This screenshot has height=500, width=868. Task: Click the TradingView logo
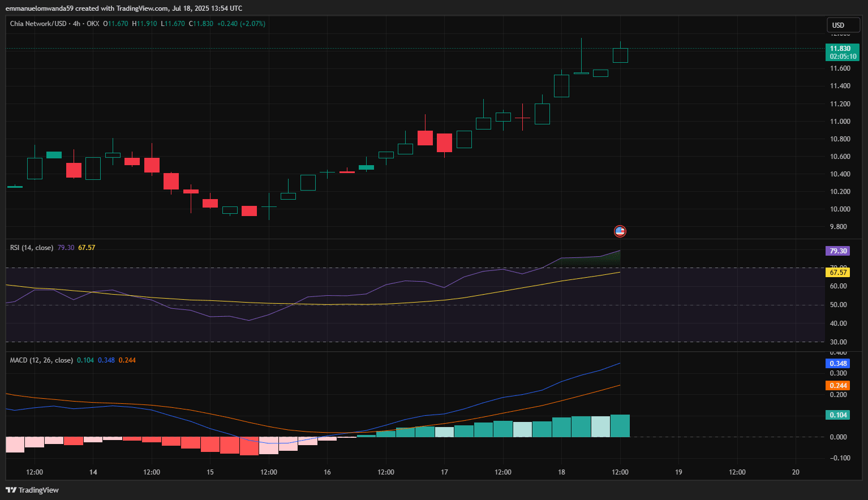click(32, 490)
